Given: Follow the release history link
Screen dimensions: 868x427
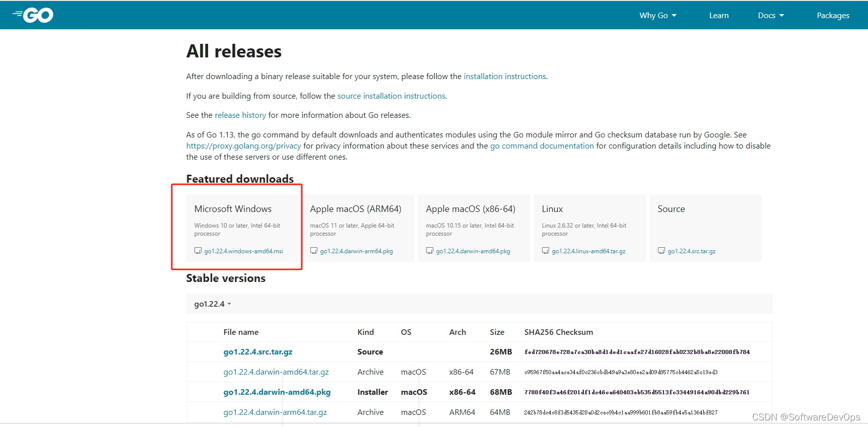Looking at the screenshot, I should [x=240, y=115].
